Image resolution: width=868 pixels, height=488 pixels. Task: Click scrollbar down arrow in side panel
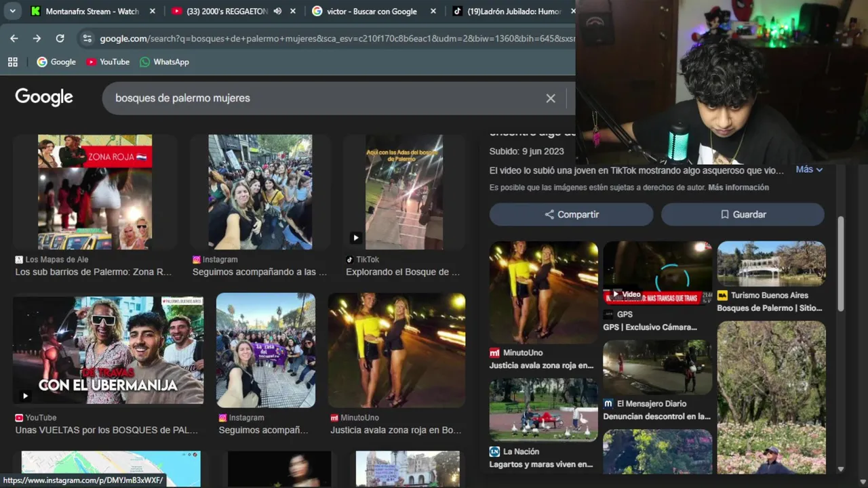841,469
